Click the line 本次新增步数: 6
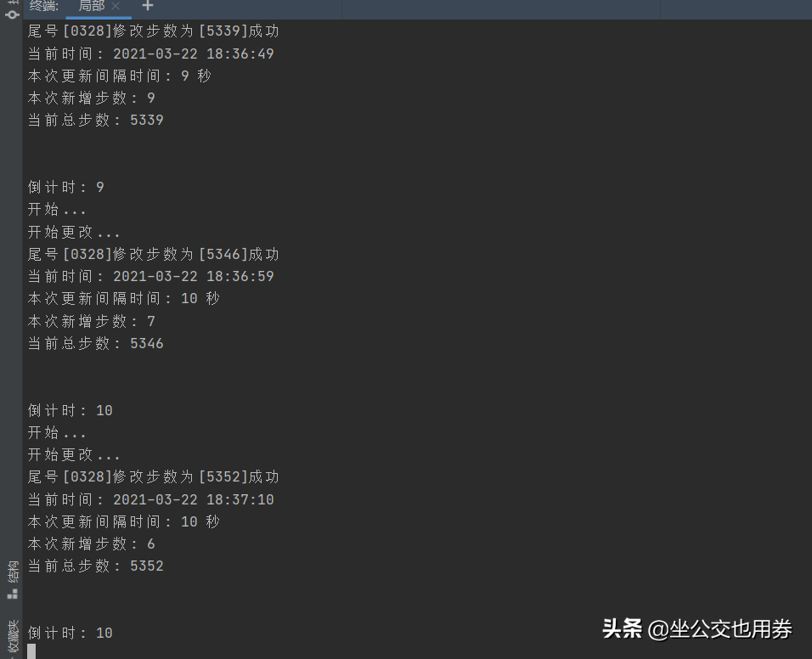Image resolution: width=812 pixels, height=659 pixels. (92, 544)
